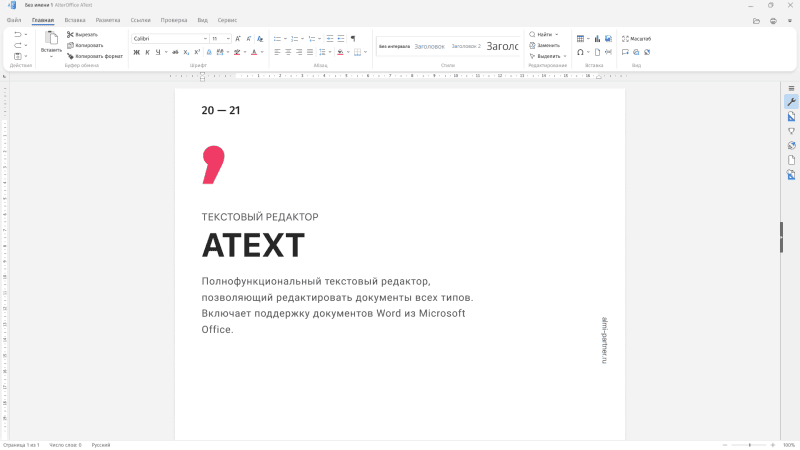Click the speech bubble comment icon
800x450 pixels.
point(625,52)
